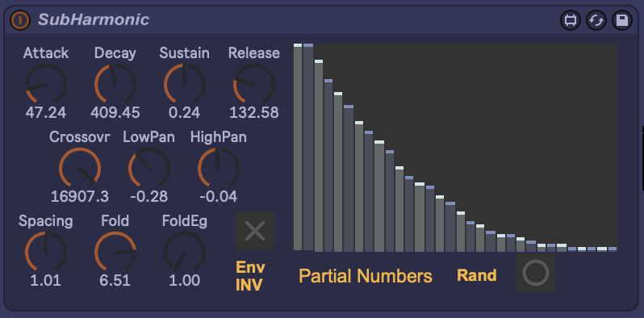The height and width of the screenshot is (318, 644).
Task: Select the Crossovr value 16907.3 field
Action: 80,197
